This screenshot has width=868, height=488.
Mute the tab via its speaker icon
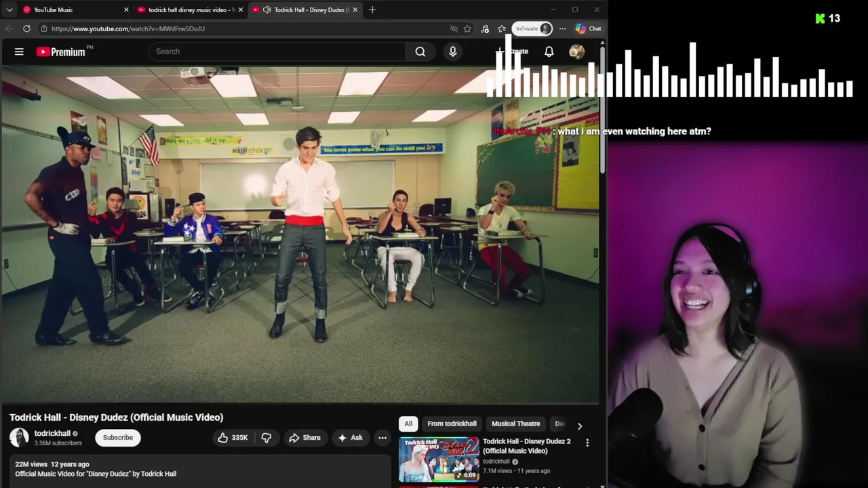click(267, 9)
